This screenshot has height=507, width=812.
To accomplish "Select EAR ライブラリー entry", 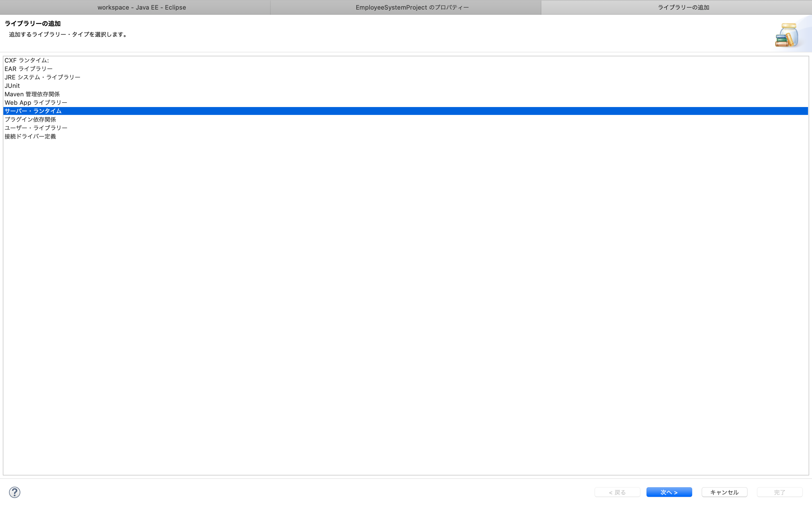I will click(x=28, y=69).
